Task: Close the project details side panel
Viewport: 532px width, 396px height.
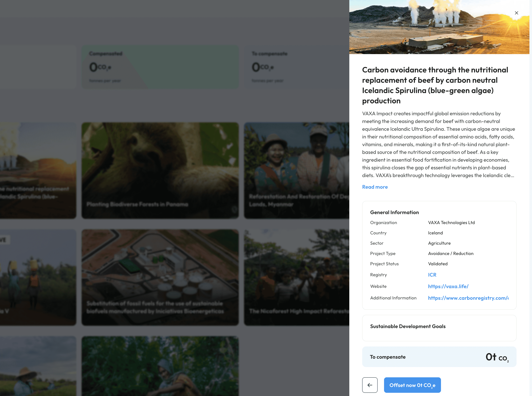Action: pyautogui.click(x=516, y=13)
